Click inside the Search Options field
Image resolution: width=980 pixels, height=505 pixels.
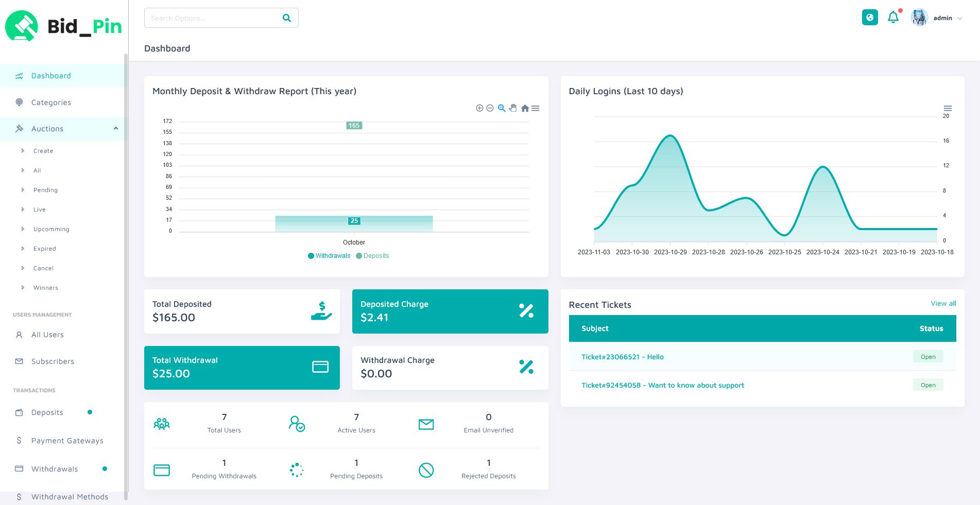click(211, 18)
